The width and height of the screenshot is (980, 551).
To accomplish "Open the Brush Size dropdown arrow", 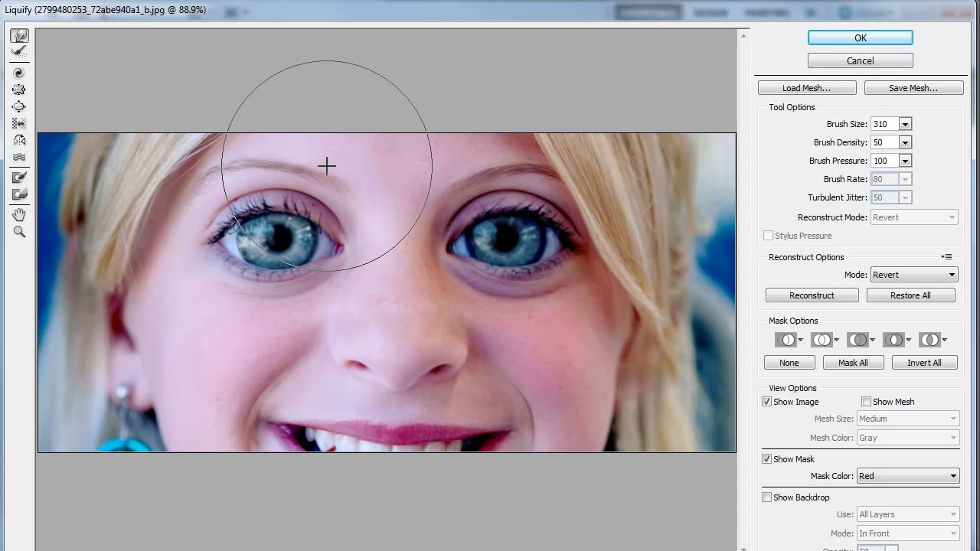I will (x=905, y=124).
